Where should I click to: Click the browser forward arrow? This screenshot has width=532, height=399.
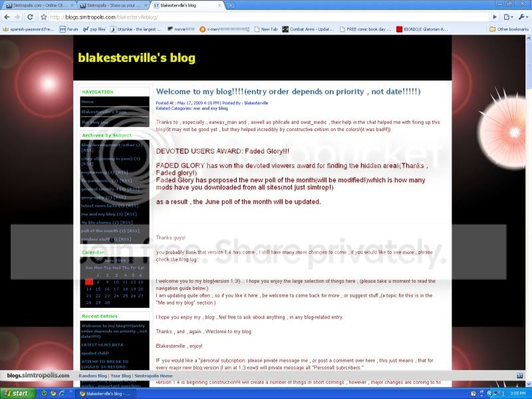click(x=17, y=17)
